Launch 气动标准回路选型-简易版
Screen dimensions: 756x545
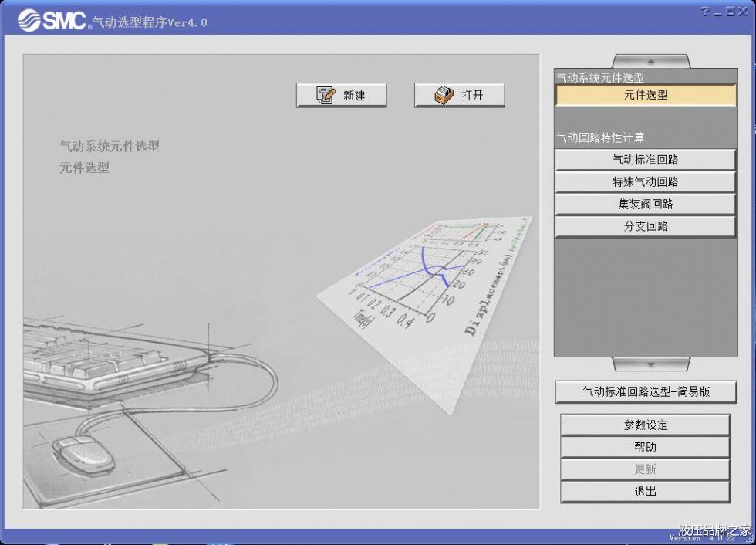tap(646, 391)
